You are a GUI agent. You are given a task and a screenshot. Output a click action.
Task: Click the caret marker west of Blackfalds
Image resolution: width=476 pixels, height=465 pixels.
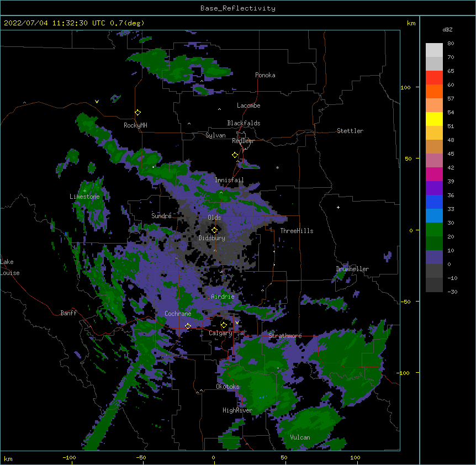(189, 124)
